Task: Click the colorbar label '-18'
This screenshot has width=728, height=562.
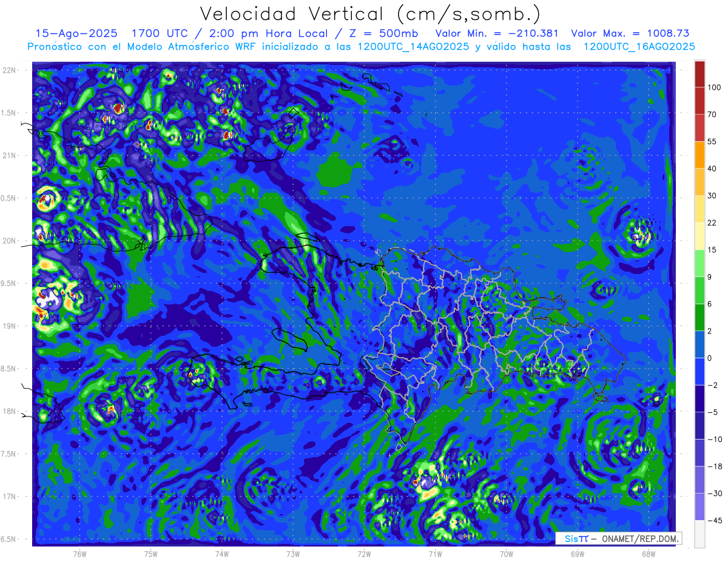Action: 714,466
